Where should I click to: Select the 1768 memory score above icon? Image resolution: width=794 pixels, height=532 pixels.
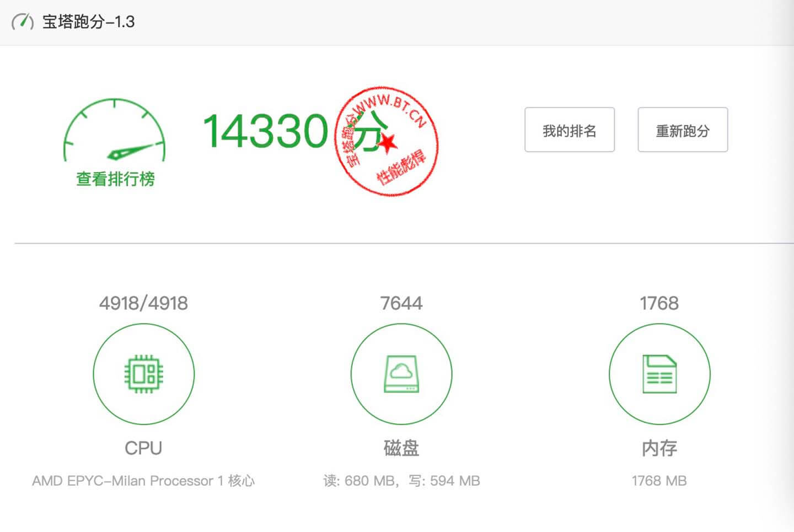(x=659, y=303)
